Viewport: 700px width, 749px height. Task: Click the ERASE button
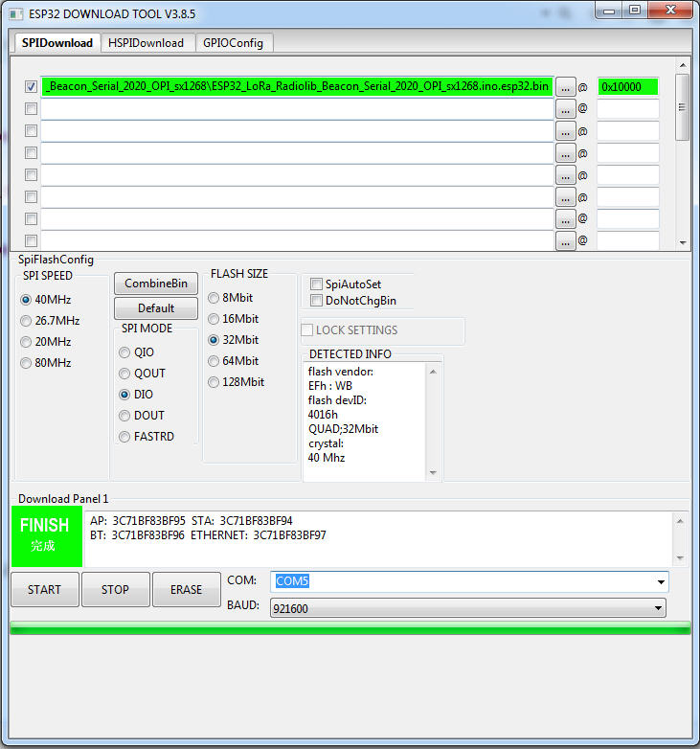click(186, 589)
